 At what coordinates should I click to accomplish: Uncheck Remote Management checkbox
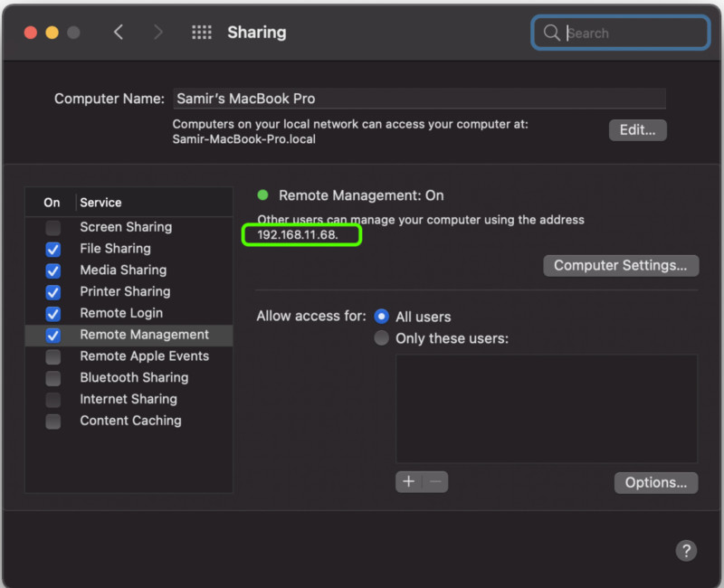coord(53,335)
